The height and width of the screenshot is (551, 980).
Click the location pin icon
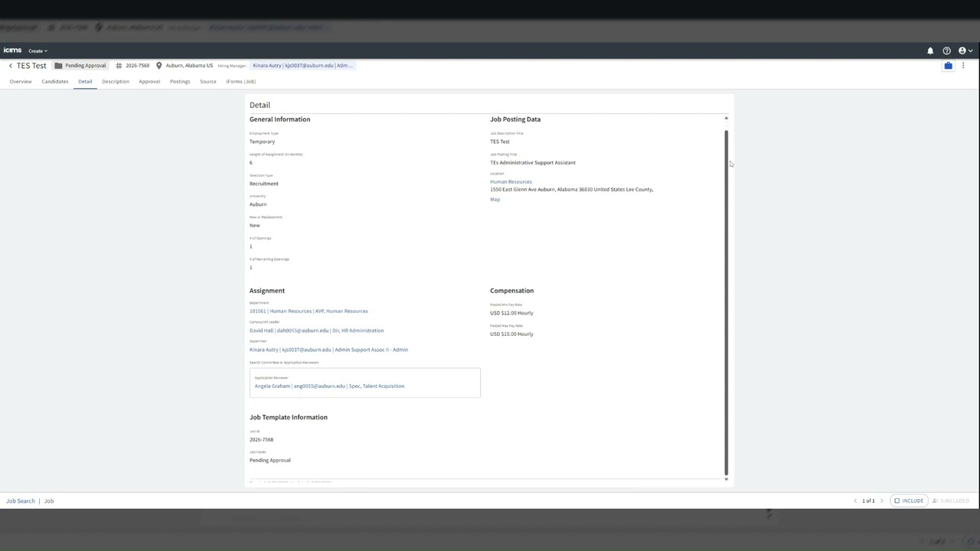pos(158,66)
